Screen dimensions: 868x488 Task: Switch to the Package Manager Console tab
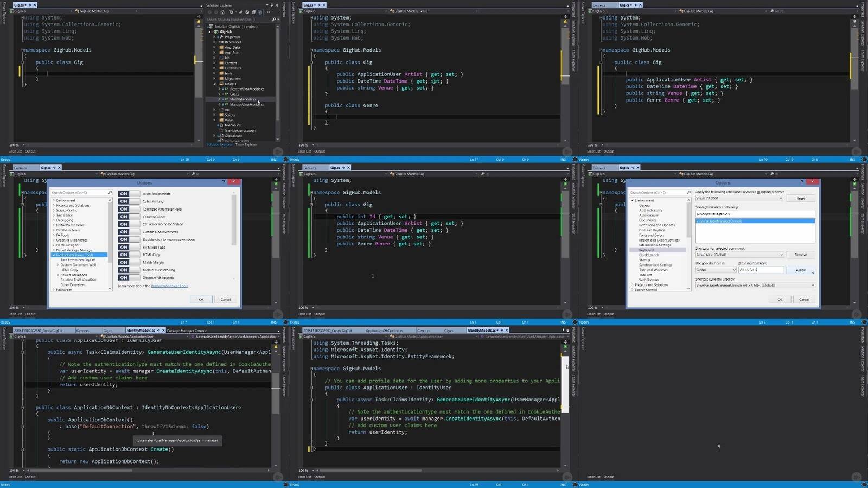click(x=187, y=331)
